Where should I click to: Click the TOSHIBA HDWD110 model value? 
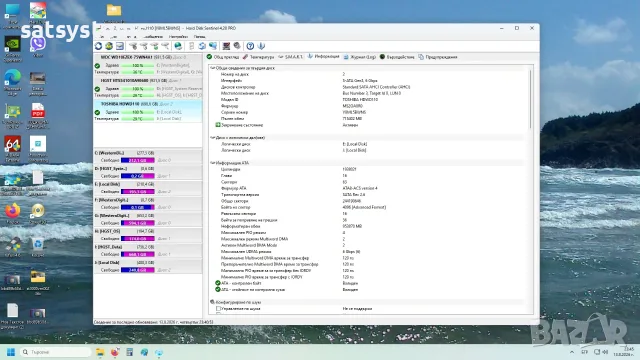tap(360, 100)
